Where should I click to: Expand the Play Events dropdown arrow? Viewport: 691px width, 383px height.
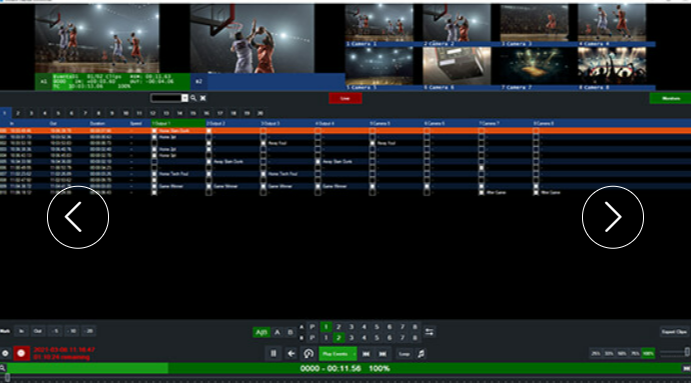[x=353, y=354]
